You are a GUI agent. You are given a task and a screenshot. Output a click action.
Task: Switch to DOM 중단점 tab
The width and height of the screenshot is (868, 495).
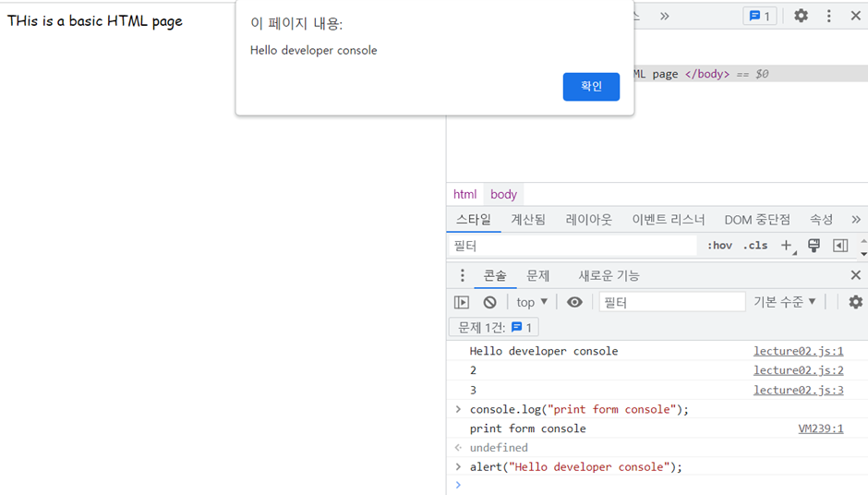[757, 220]
